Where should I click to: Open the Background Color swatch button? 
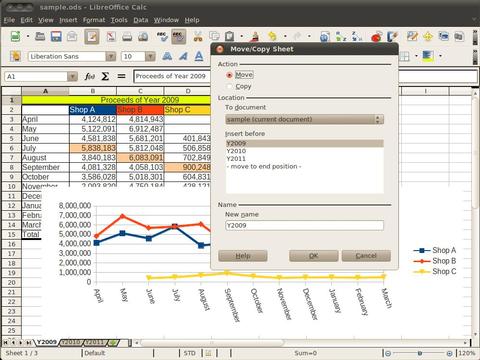428,56
